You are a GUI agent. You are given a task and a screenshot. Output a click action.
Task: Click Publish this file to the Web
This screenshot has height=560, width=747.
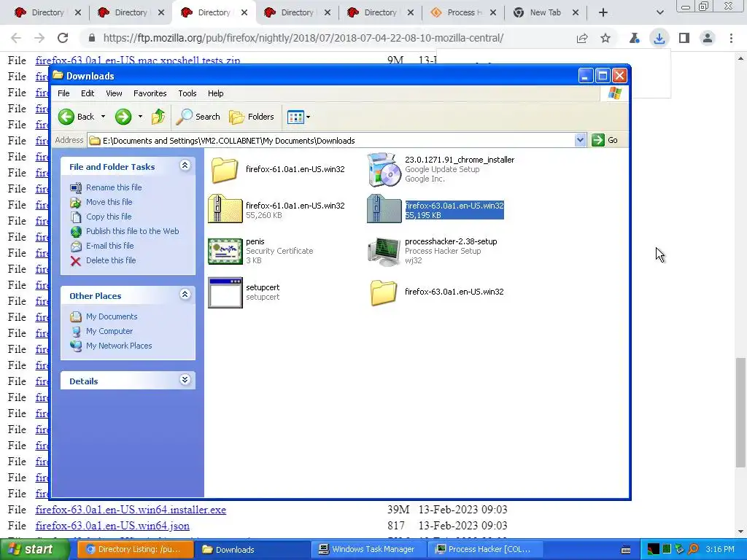click(x=133, y=231)
